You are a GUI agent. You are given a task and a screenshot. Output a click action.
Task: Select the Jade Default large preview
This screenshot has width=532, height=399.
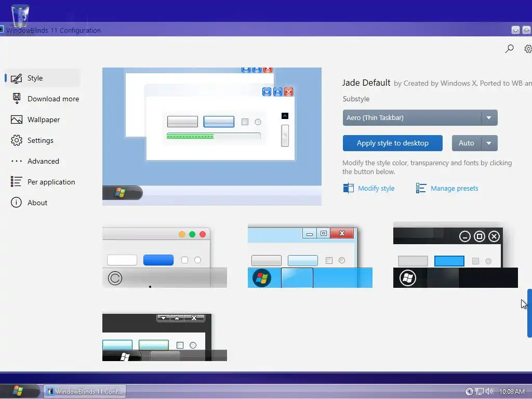click(212, 136)
